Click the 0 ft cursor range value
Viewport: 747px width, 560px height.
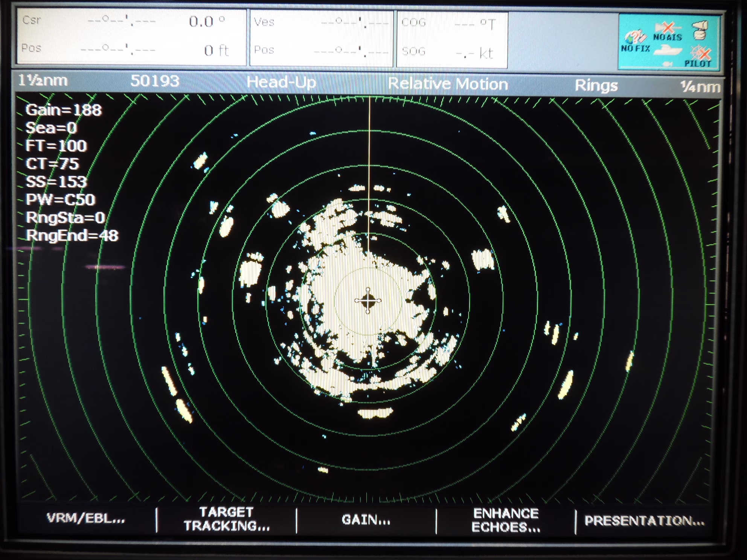(216, 50)
